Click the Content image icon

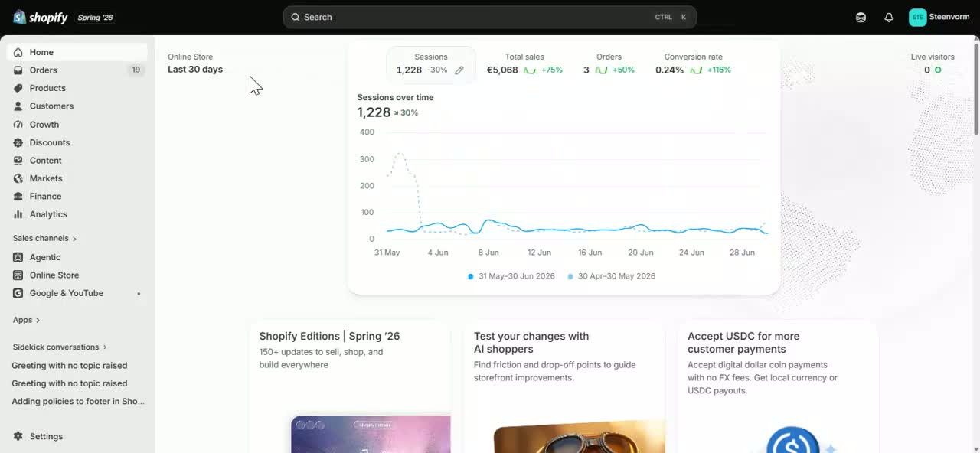click(x=18, y=161)
